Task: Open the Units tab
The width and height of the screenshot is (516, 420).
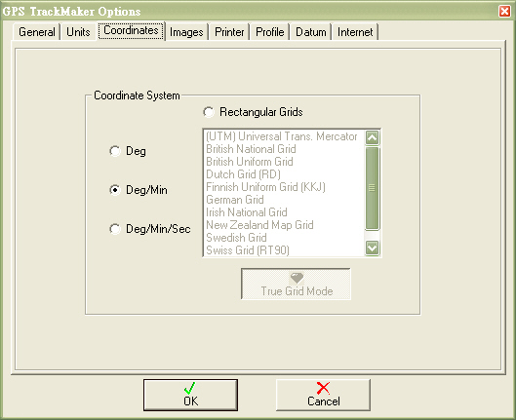Action: (78, 32)
